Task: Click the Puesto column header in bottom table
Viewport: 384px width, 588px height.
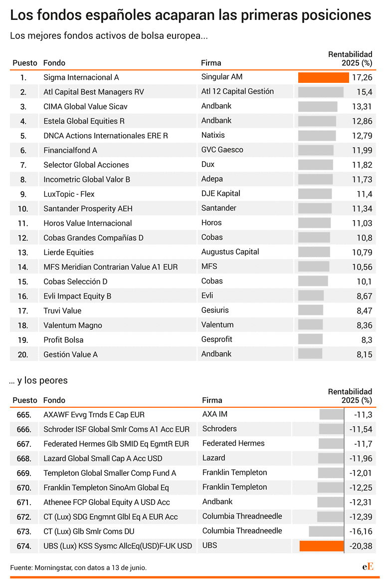Action: [x=25, y=400]
